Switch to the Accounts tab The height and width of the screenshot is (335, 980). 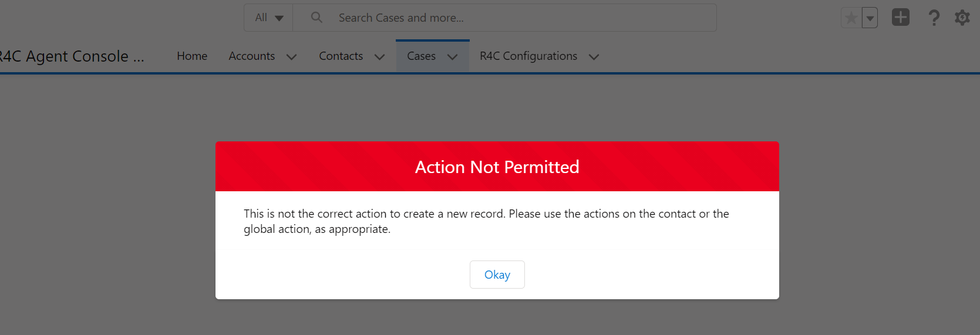pos(251,56)
